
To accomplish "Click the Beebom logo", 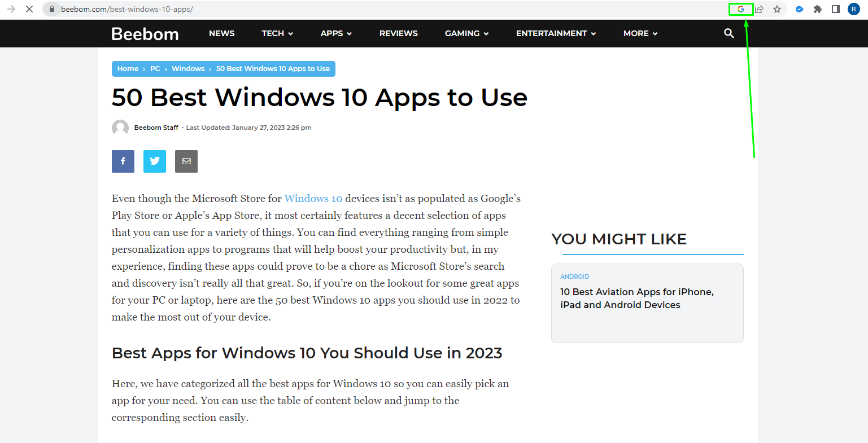I will click(145, 34).
